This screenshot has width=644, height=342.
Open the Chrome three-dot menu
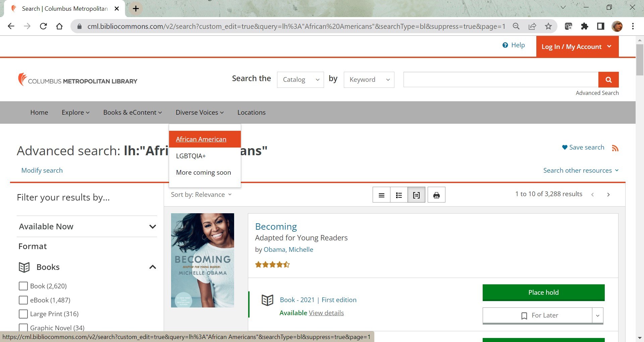coord(633,26)
